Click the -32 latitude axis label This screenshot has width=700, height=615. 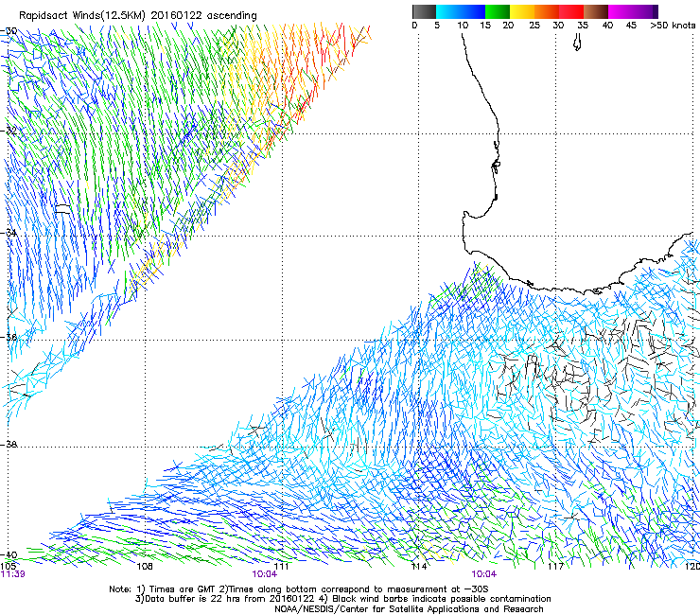pyautogui.click(x=9, y=131)
